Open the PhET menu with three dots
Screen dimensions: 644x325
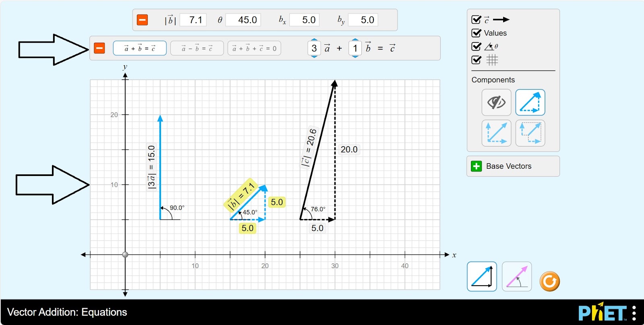click(x=634, y=313)
